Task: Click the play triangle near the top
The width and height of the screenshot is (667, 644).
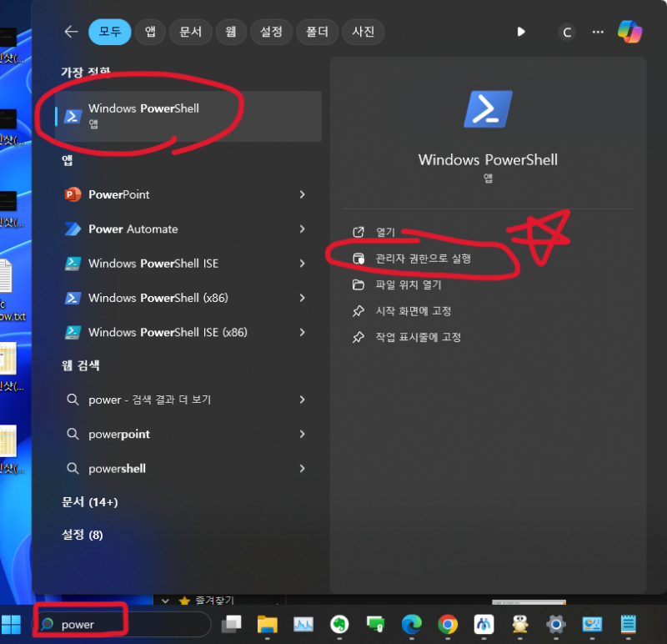Action: click(x=520, y=32)
